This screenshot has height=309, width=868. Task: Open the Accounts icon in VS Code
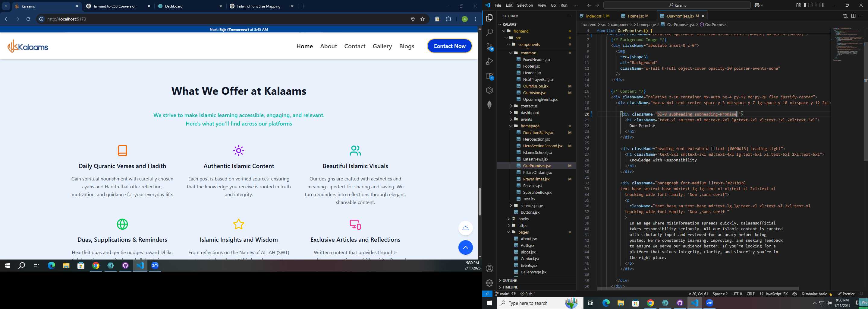coord(489,269)
